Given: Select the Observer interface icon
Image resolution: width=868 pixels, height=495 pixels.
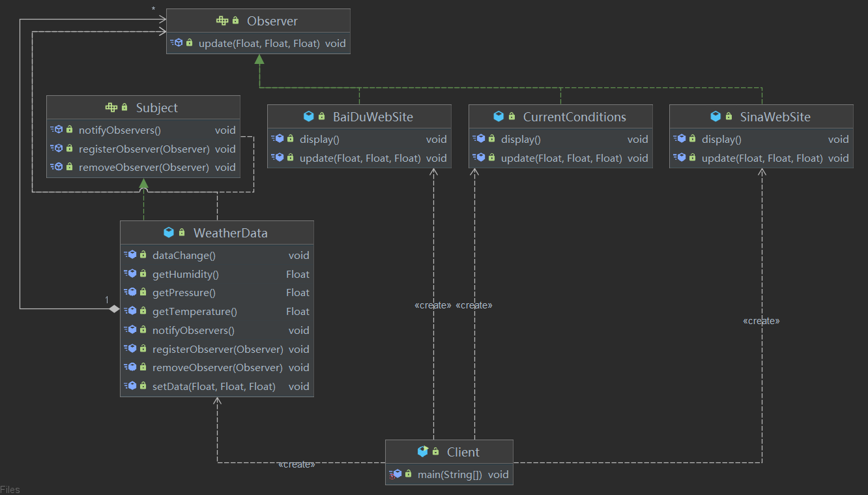Looking at the screenshot, I should (222, 21).
